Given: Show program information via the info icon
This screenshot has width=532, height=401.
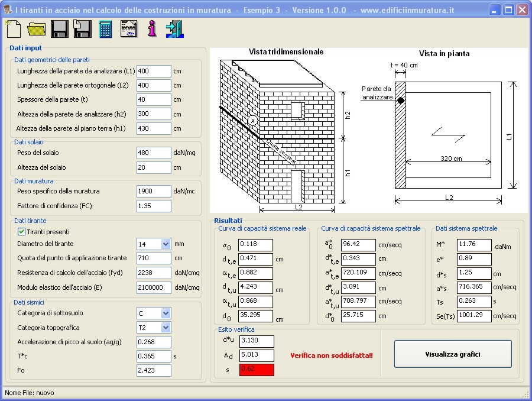Looking at the screenshot, I should [152, 28].
